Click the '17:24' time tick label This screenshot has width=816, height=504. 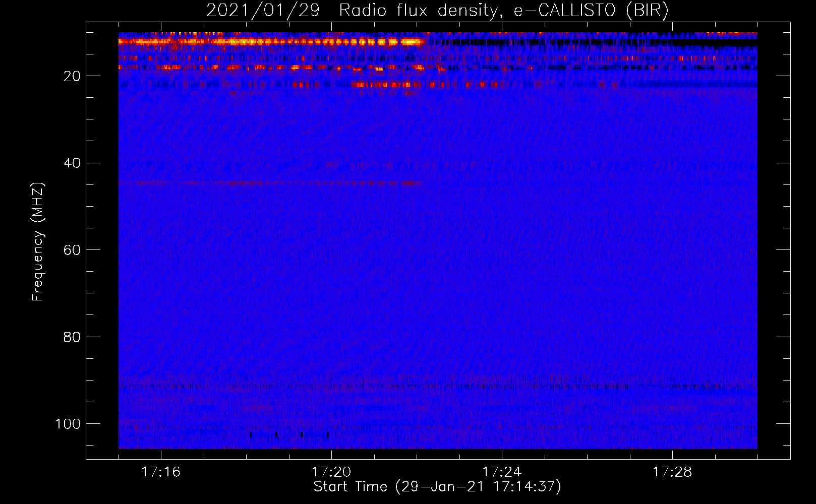[x=502, y=472]
